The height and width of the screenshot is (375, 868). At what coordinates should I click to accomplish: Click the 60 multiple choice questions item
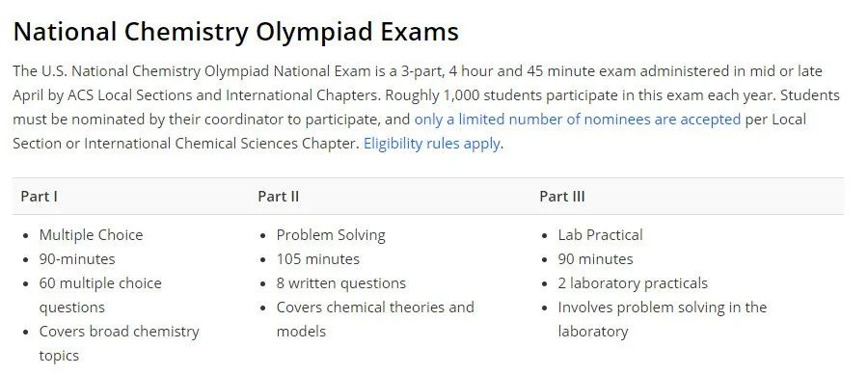point(100,295)
